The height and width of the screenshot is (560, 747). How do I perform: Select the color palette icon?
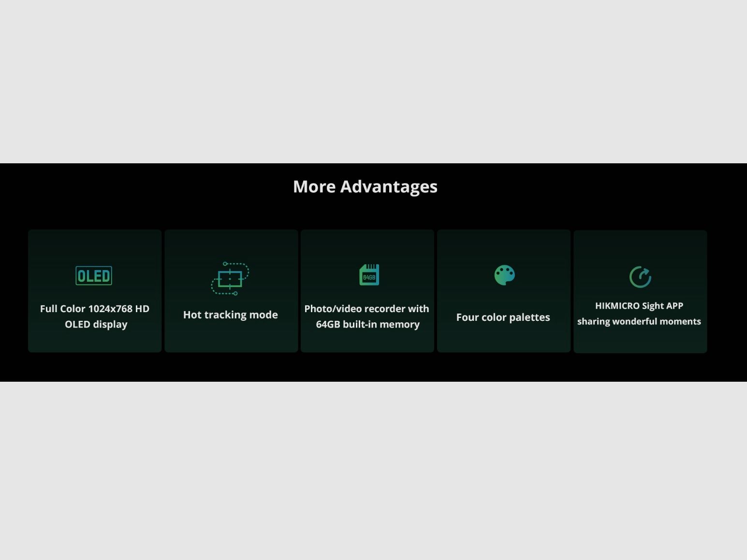504,275
